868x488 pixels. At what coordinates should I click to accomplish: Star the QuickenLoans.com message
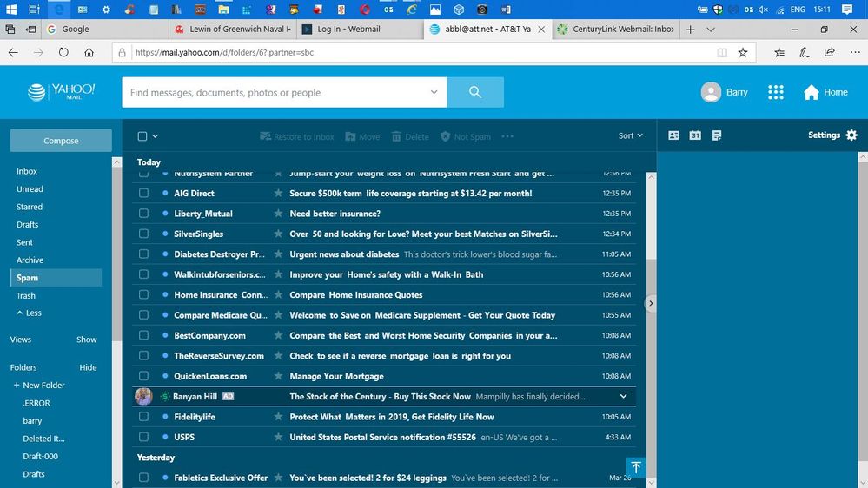[278, 376]
